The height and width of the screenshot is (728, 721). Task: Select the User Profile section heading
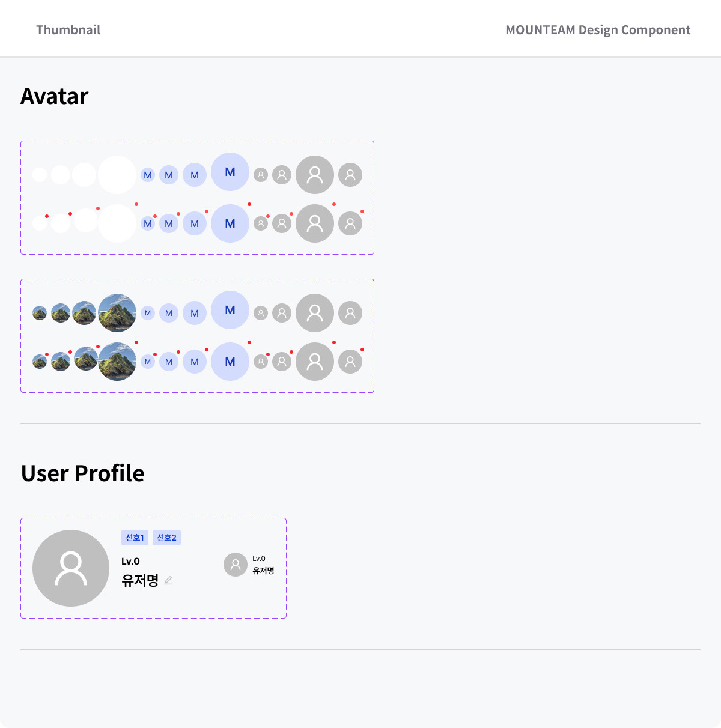point(83,473)
